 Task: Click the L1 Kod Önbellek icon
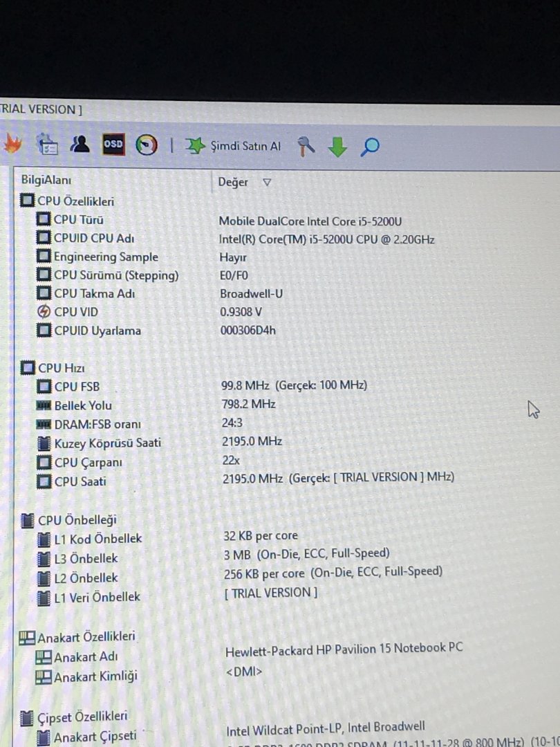(44, 539)
